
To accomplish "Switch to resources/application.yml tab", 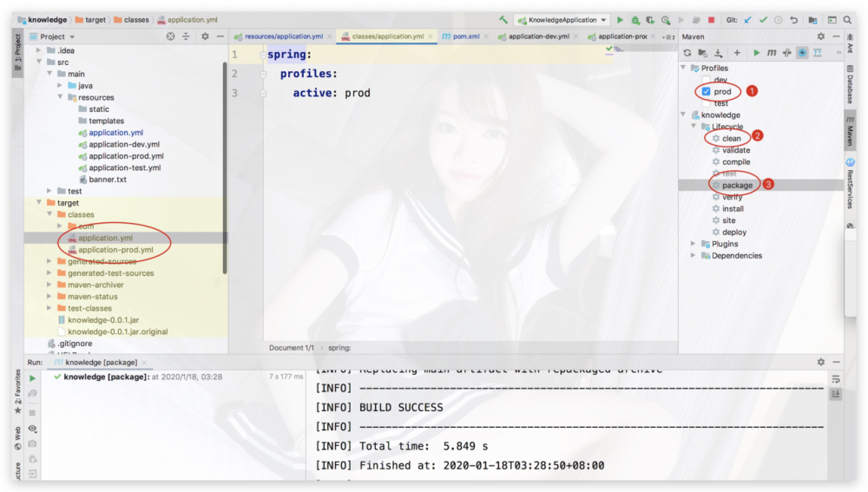I will 284,36.
